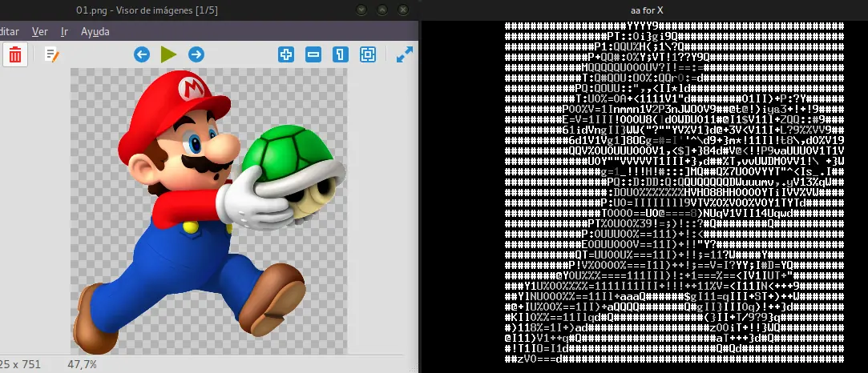Viewport: 868px width, 373px height.
Task: Minimize the image viewer window
Action: pyautogui.click(x=361, y=10)
